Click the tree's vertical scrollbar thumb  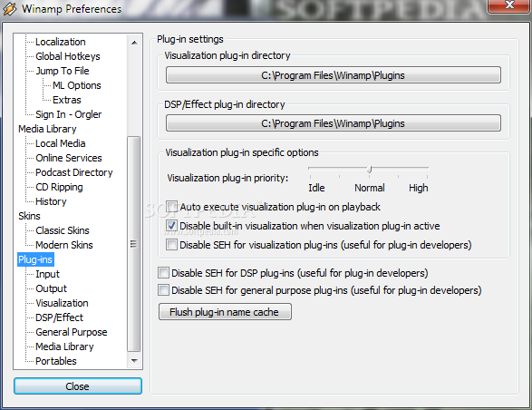coord(133,244)
